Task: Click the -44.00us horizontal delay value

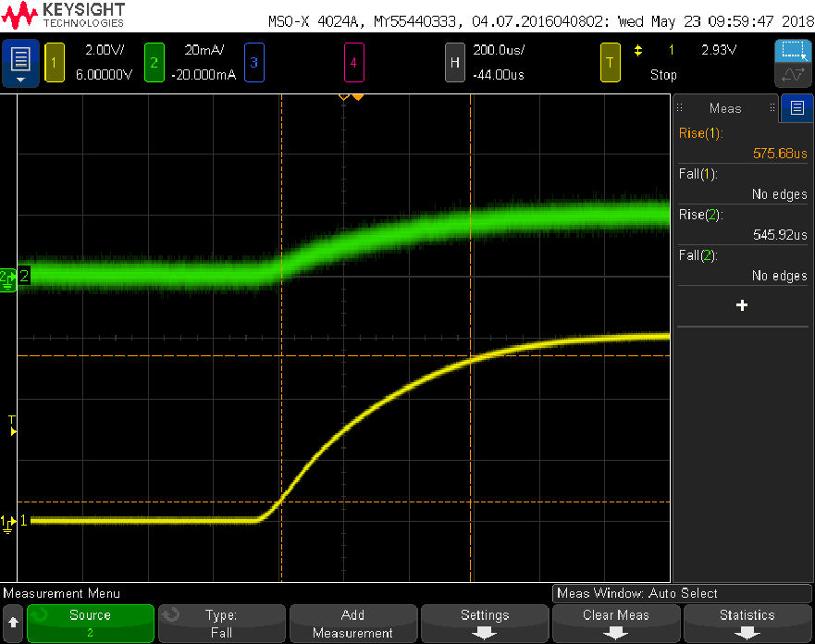Action: pos(499,75)
